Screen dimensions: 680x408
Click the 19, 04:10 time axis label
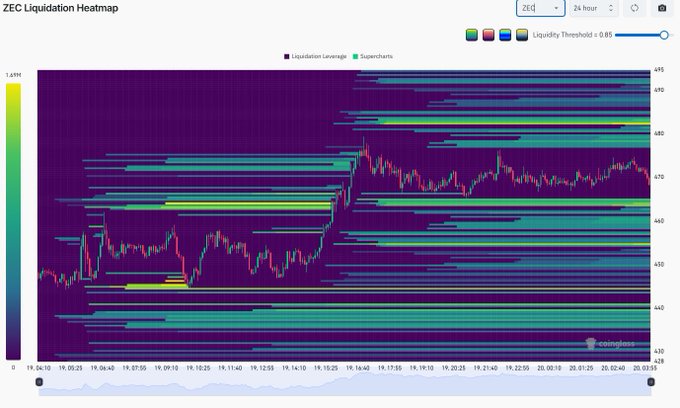39,368
